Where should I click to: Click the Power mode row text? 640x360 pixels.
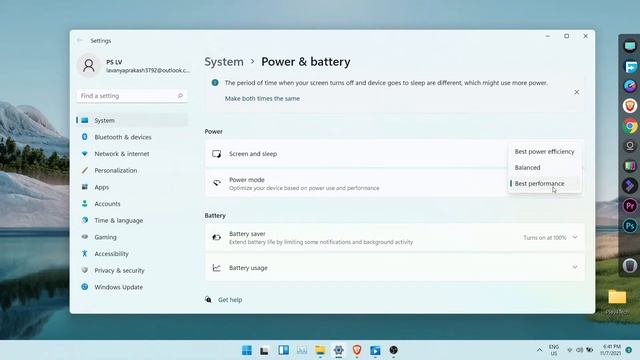point(304,184)
